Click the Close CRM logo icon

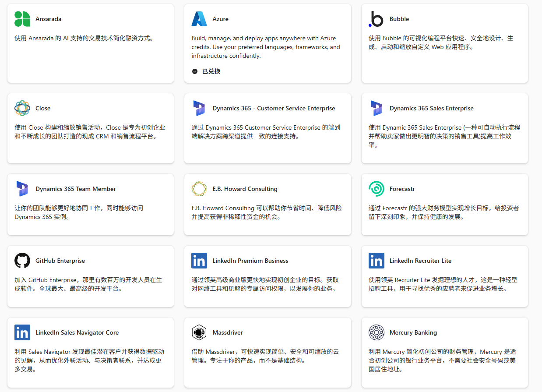click(x=22, y=108)
